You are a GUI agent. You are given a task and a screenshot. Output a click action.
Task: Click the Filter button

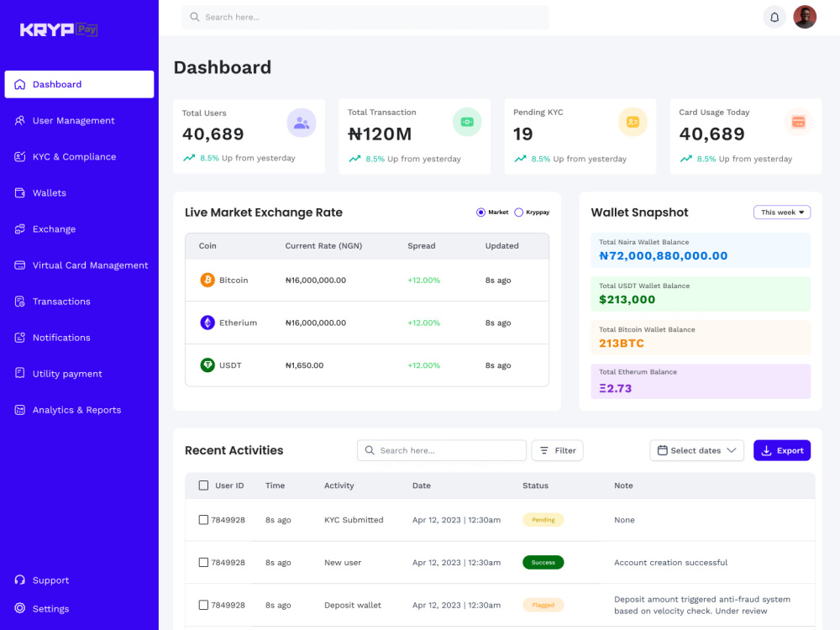coord(557,450)
